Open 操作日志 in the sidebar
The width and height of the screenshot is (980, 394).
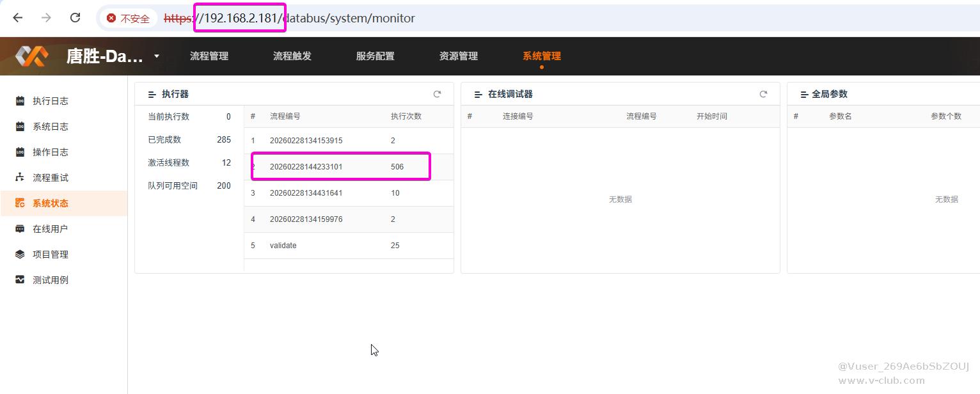click(x=51, y=152)
